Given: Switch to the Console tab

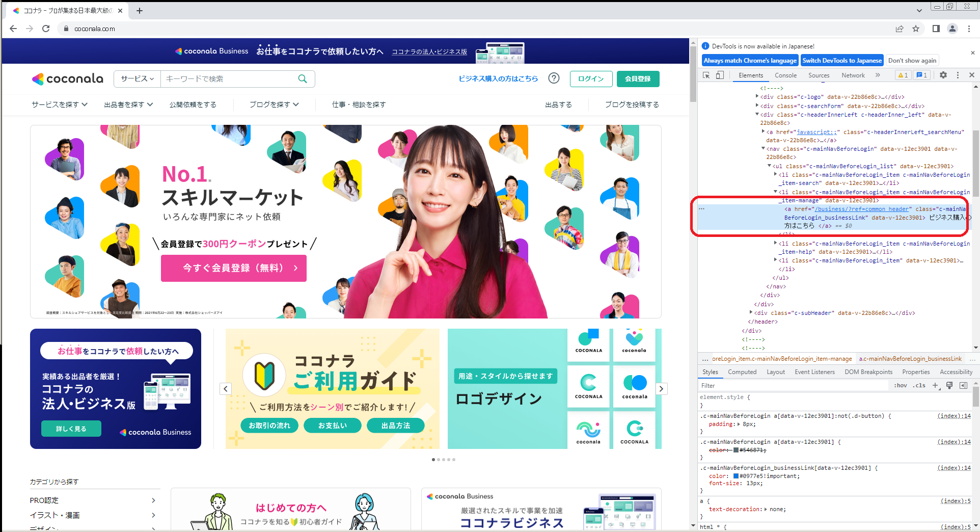Looking at the screenshot, I should click(785, 75).
